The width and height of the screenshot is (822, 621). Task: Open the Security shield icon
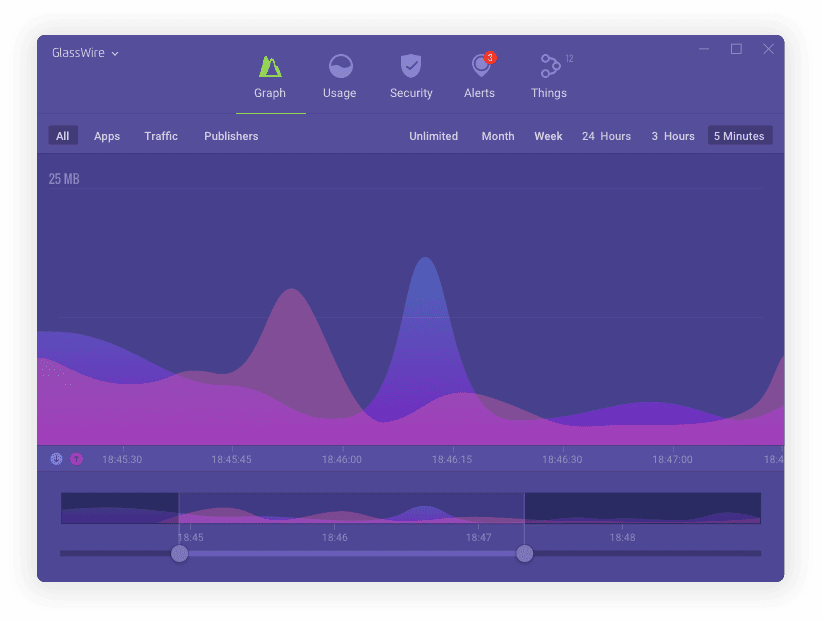click(411, 67)
